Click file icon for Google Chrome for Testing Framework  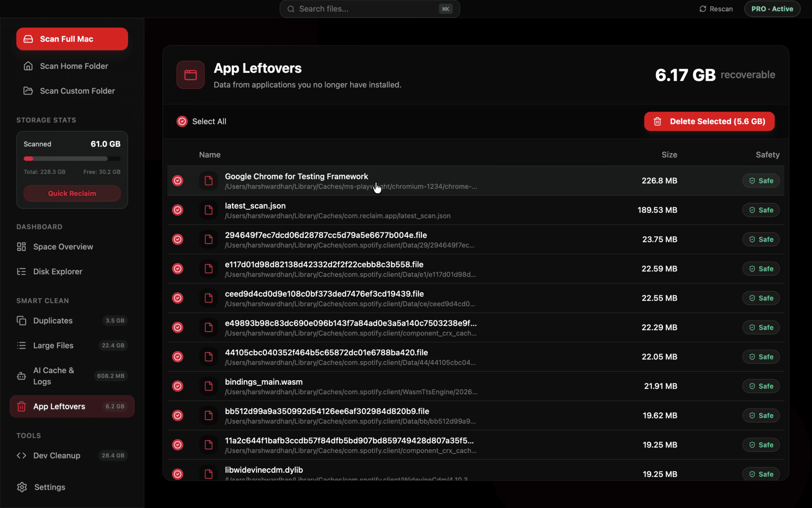(208, 181)
